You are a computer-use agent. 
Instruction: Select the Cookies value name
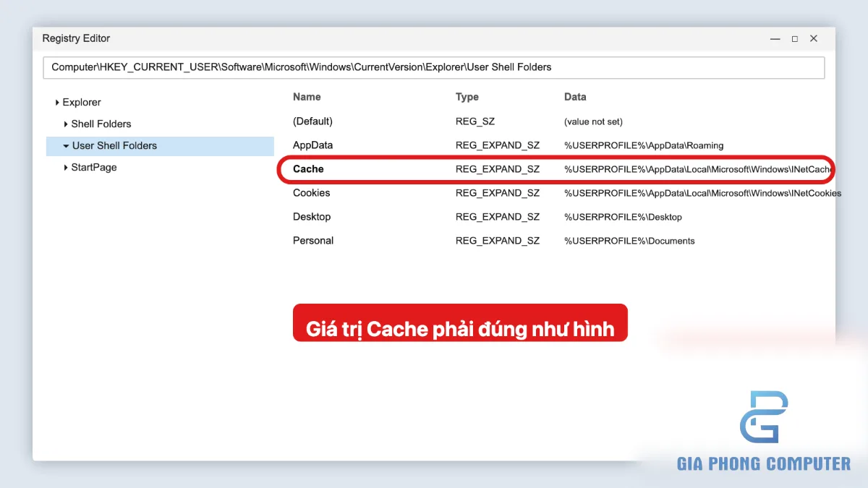(x=311, y=193)
